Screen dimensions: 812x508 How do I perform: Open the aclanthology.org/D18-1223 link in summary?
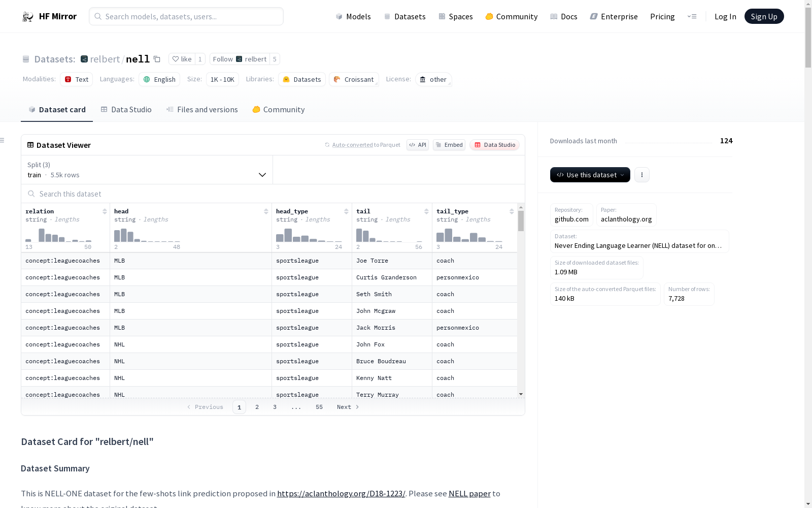pos(341,493)
